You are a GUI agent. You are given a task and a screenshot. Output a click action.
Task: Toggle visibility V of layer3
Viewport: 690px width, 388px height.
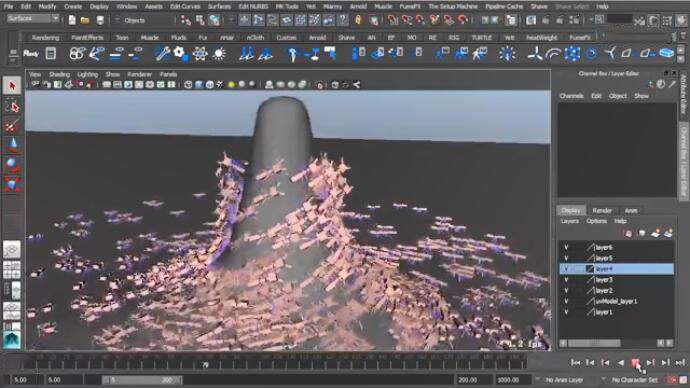click(x=566, y=280)
